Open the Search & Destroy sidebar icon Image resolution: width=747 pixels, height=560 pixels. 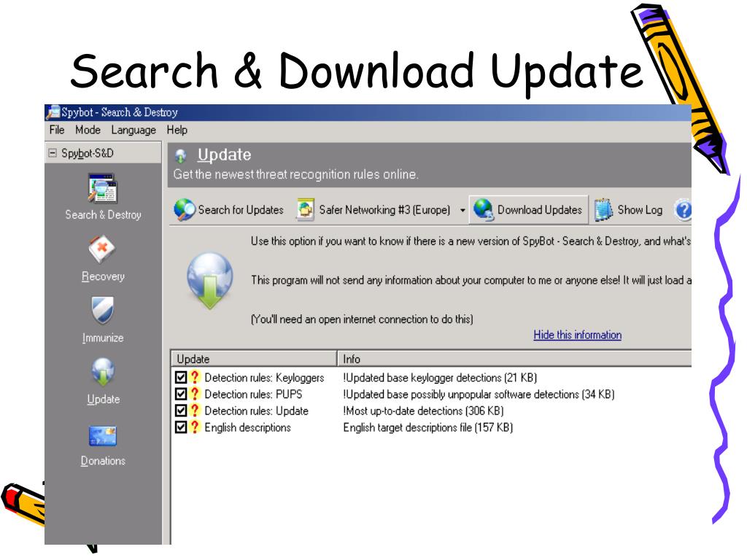(102, 190)
